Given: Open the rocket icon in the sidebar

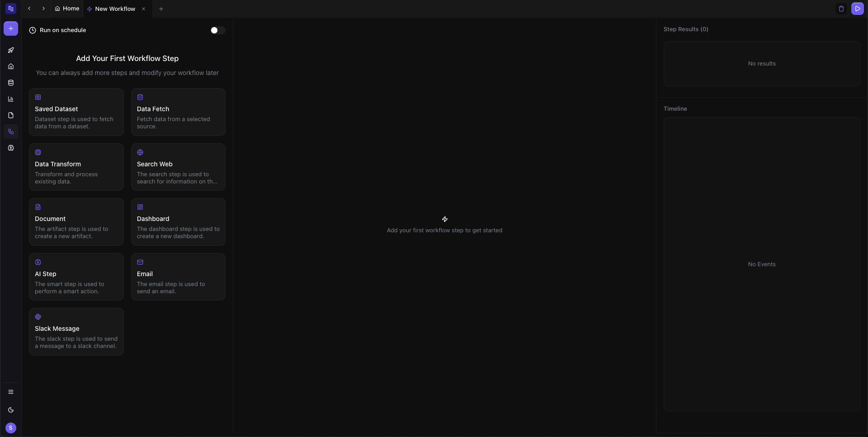Looking at the screenshot, I should point(11,50).
